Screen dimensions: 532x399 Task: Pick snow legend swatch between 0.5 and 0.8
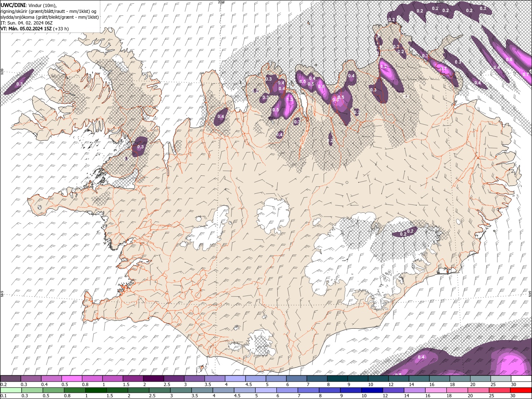[x=72, y=379]
